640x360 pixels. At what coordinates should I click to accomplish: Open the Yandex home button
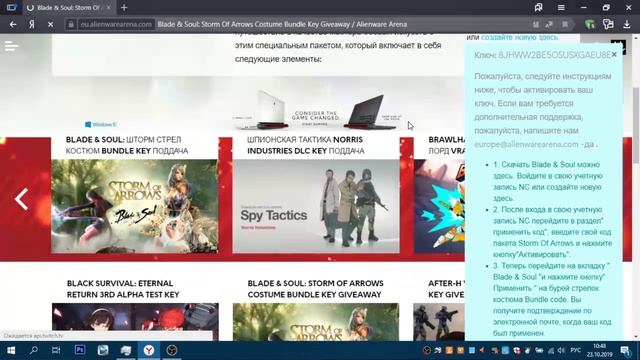point(31,24)
